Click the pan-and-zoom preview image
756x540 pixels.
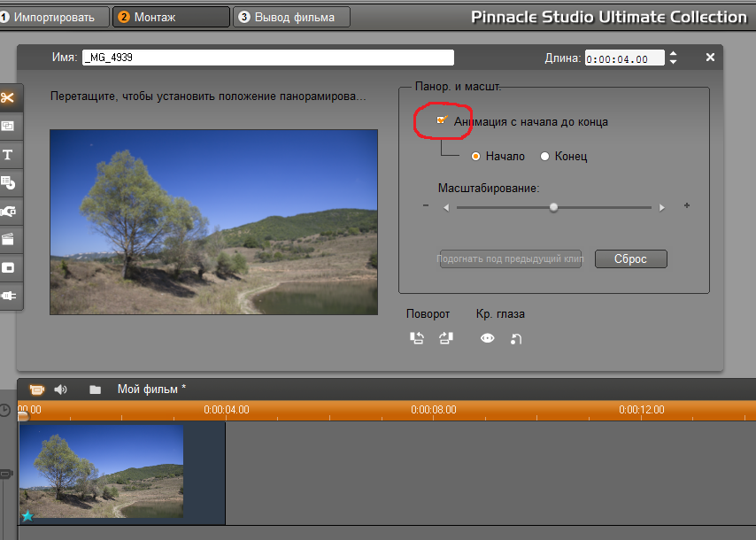[x=213, y=222]
